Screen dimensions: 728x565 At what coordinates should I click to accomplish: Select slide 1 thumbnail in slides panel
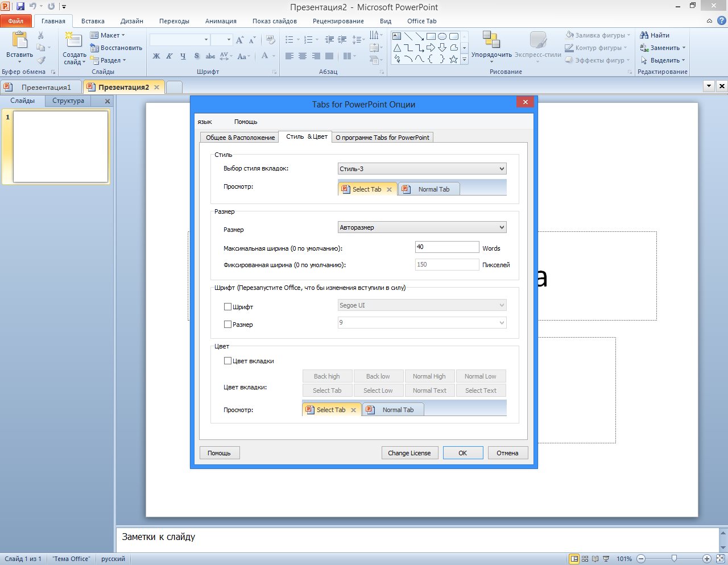pos(60,147)
